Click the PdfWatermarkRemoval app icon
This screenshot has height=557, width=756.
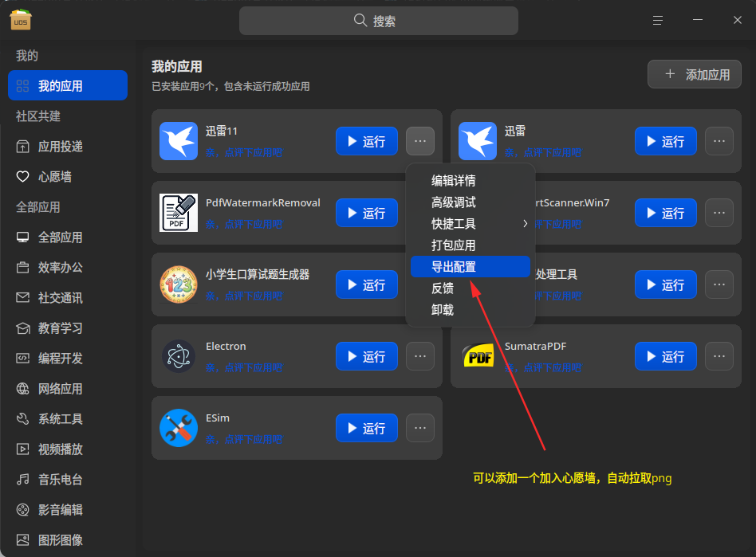pos(179,213)
